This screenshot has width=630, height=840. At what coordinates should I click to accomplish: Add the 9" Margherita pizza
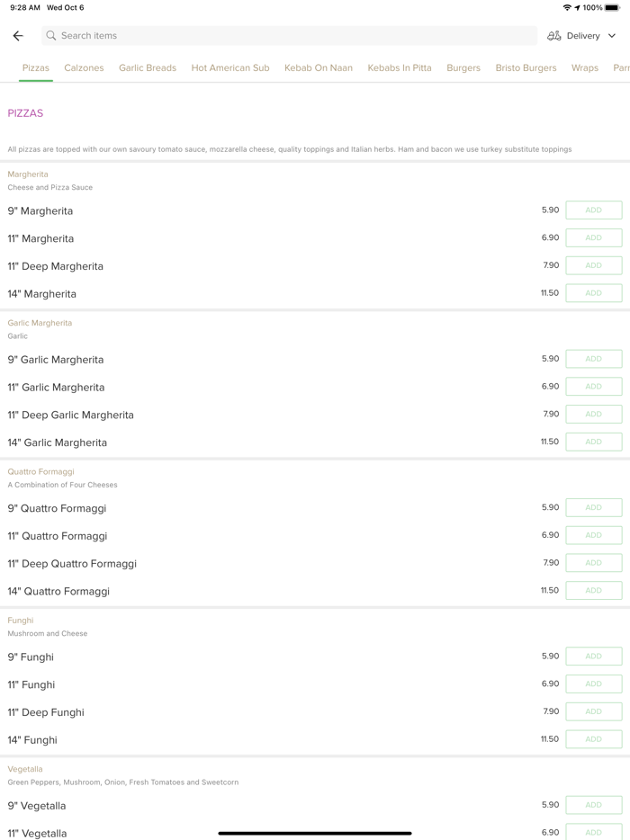[593, 210]
